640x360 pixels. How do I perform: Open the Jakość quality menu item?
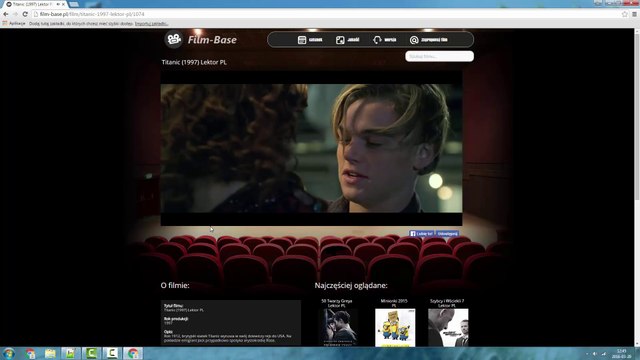[x=348, y=40]
